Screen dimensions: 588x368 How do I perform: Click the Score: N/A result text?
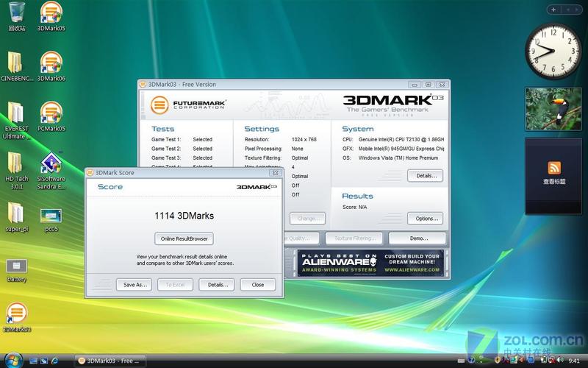click(355, 207)
